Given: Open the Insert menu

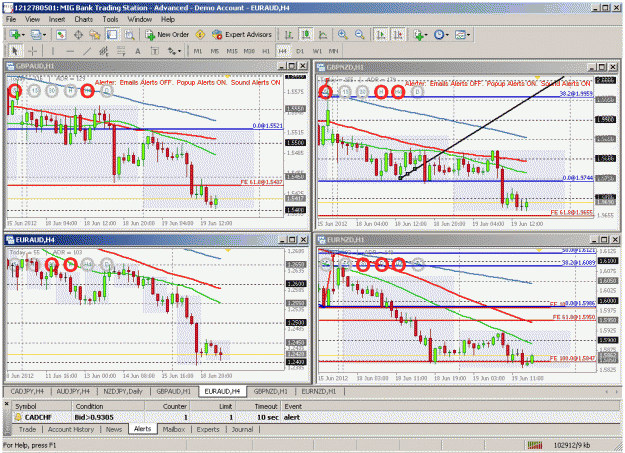Looking at the screenshot, I should click(57, 19).
